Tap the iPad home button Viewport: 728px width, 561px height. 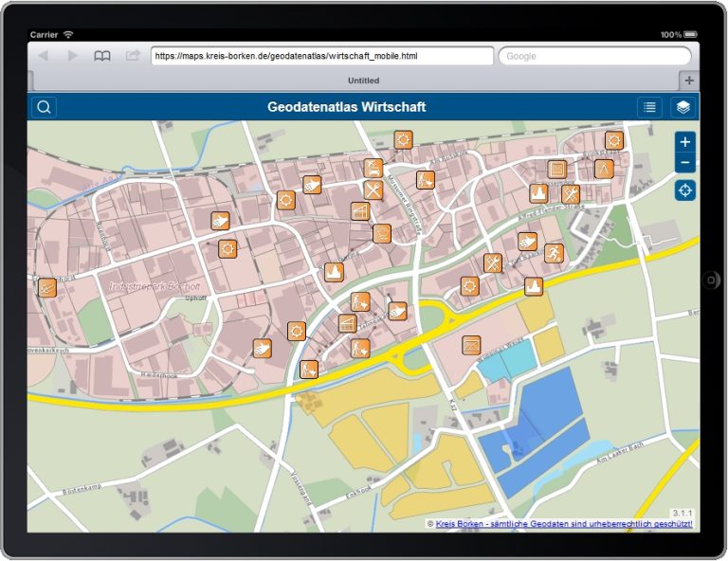click(x=711, y=280)
